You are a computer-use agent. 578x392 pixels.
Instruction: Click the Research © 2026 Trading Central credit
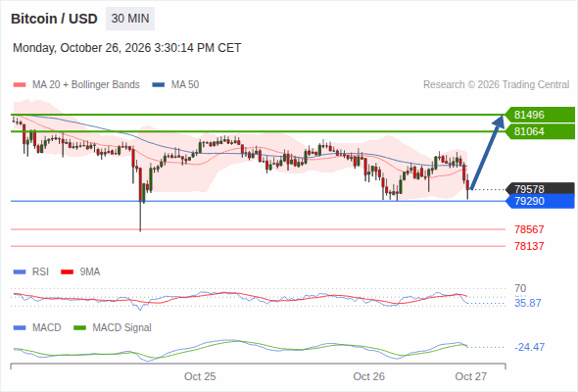[496, 85]
